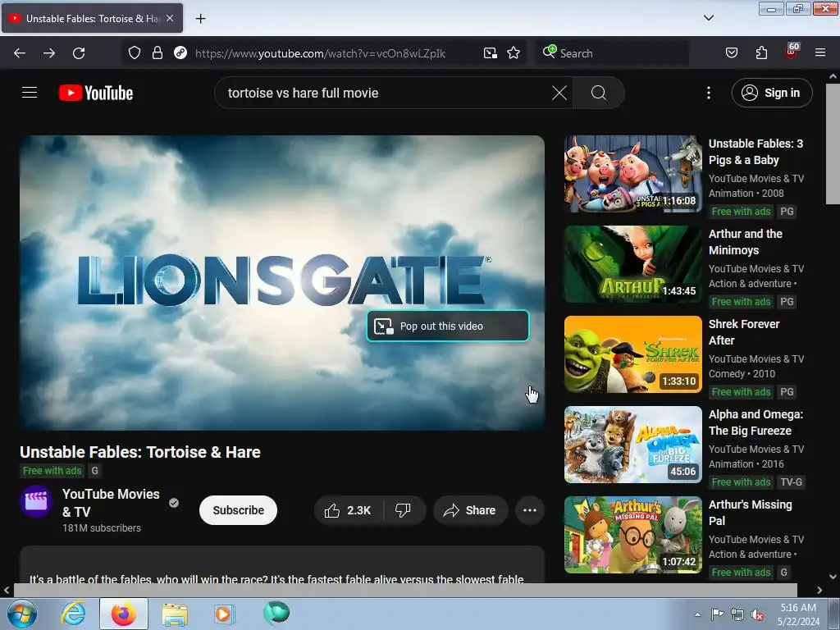Click the vertical page scrollbar thumb
Screen dimensions: 840x630
pyautogui.click(x=833, y=144)
